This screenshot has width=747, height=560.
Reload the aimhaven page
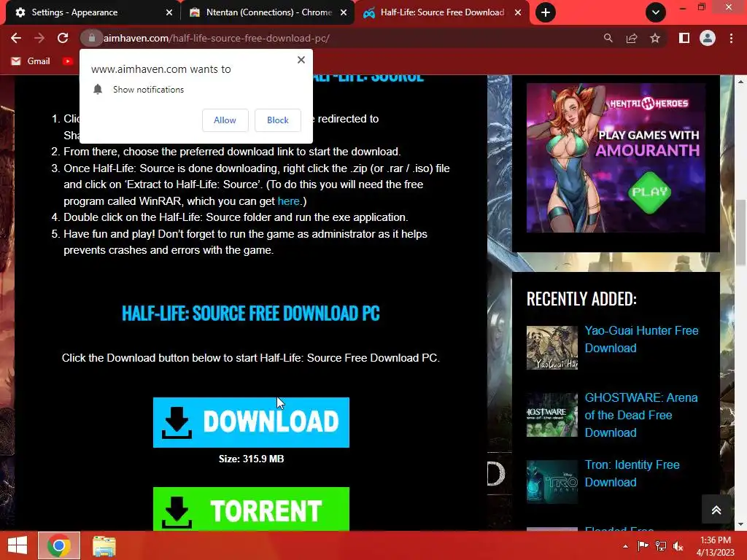coord(63,38)
